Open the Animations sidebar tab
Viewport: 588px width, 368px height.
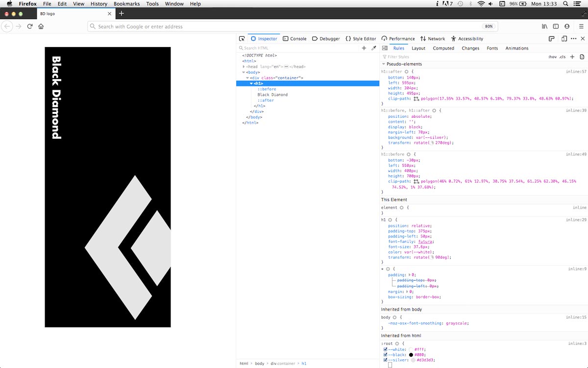pyautogui.click(x=517, y=48)
